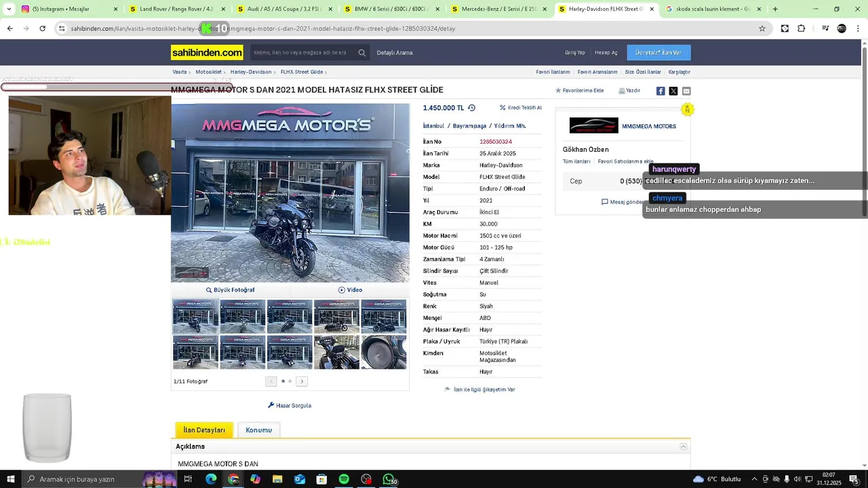Click Hesap Aç link
This screenshot has height=488, width=868.
606,53
